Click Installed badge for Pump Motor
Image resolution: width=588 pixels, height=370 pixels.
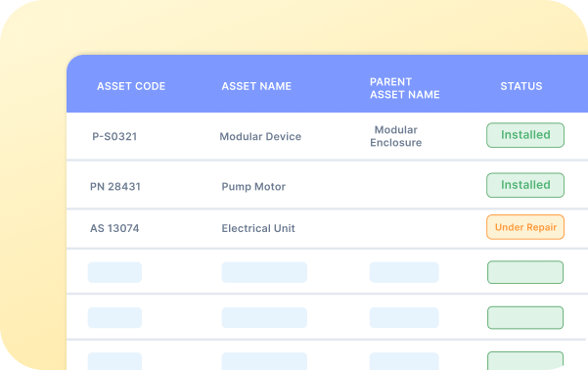[525, 185]
